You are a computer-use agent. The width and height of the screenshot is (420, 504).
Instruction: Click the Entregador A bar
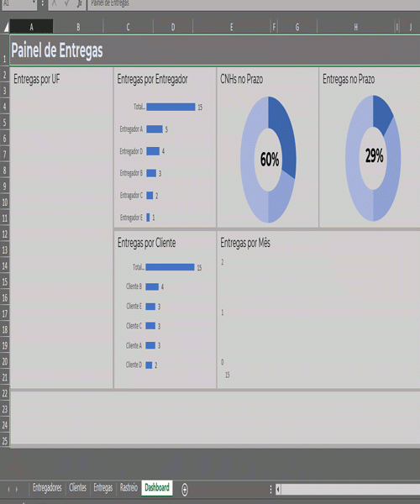(155, 129)
